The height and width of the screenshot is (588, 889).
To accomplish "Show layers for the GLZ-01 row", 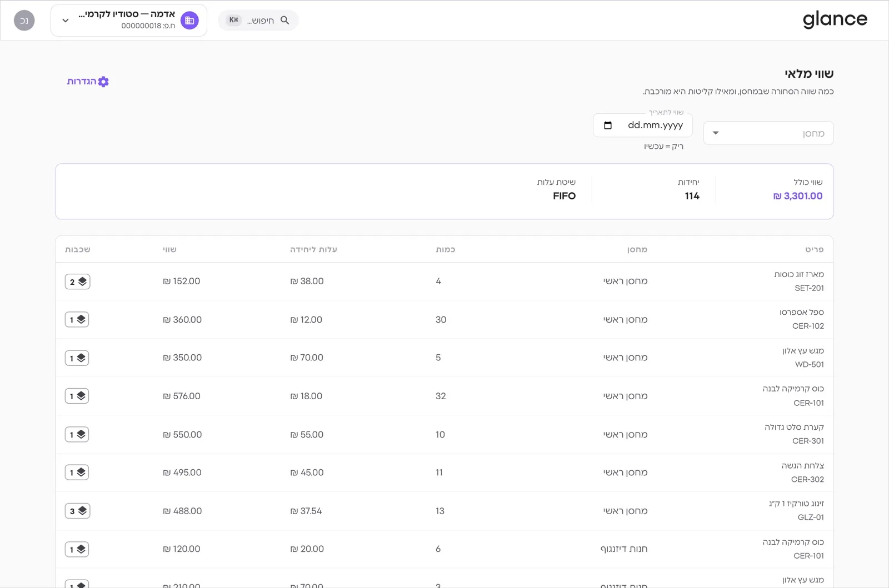I will coord(77,511).
